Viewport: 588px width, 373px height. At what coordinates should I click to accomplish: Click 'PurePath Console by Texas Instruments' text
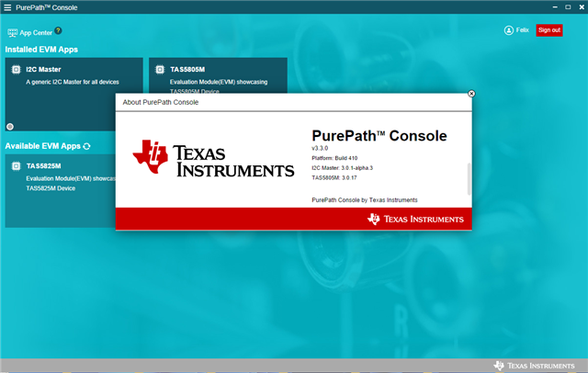365,200
